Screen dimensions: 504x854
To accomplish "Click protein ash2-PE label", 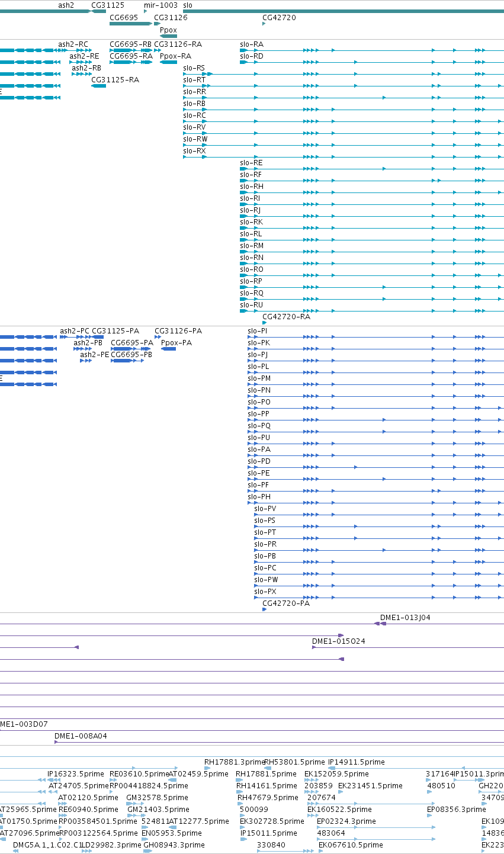I will pos(95,355).
